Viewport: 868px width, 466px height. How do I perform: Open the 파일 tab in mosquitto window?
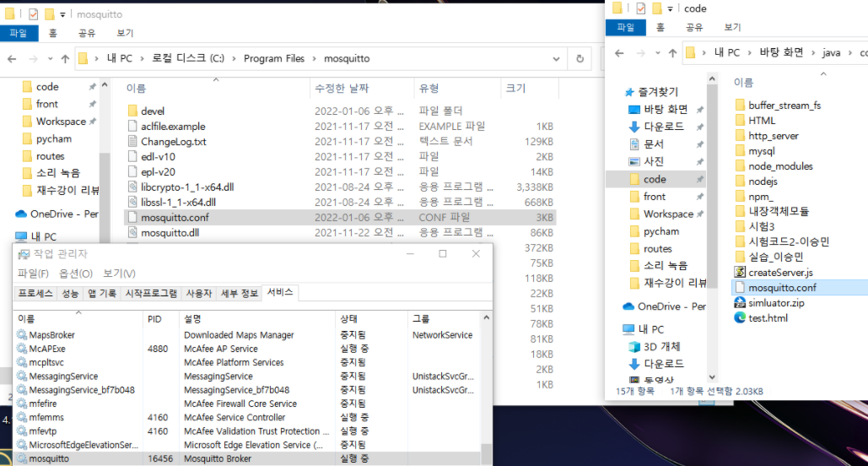19,33
